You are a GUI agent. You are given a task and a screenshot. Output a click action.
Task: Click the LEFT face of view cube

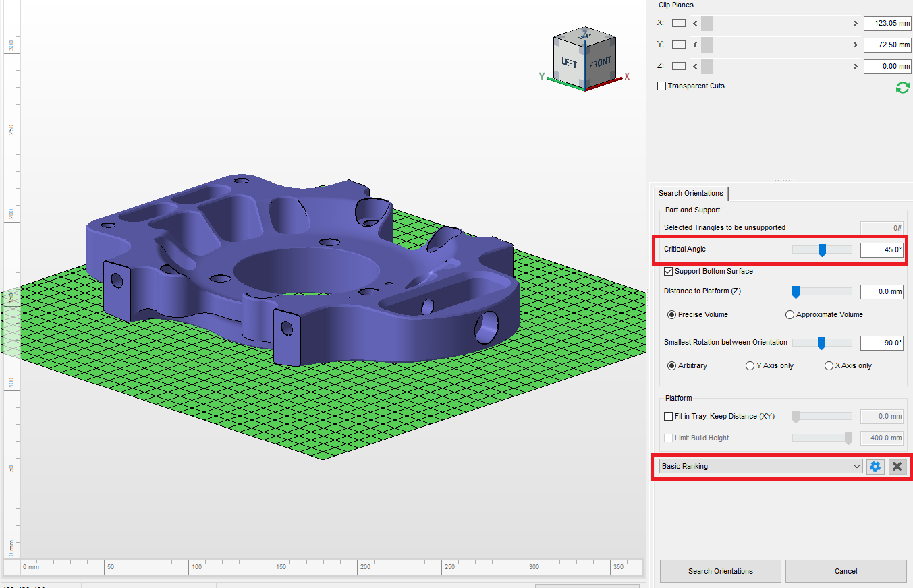(x=570, y=61)
